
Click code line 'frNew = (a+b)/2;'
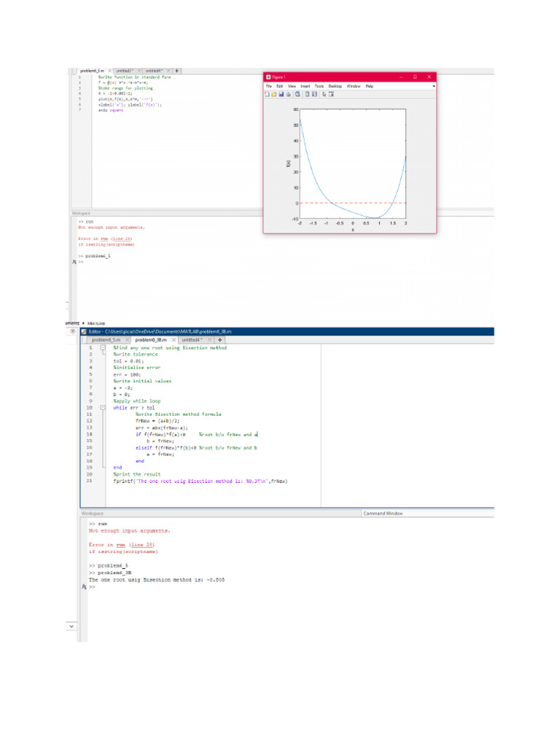[x=157, y=421]
